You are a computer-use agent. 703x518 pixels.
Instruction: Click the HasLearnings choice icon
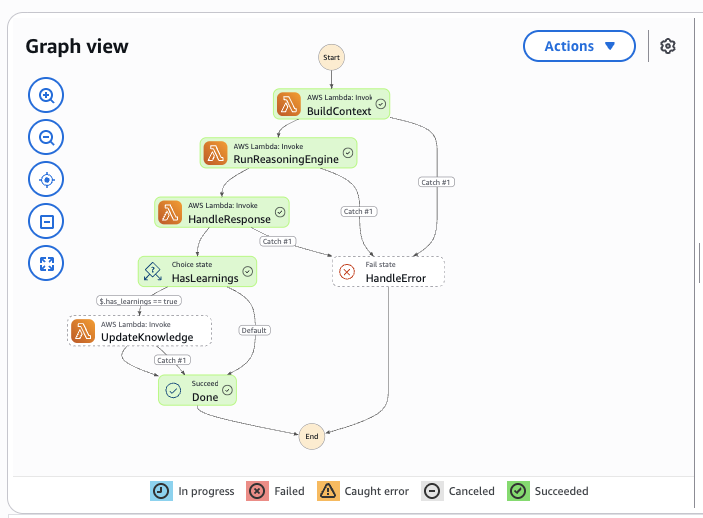(153, 272)
